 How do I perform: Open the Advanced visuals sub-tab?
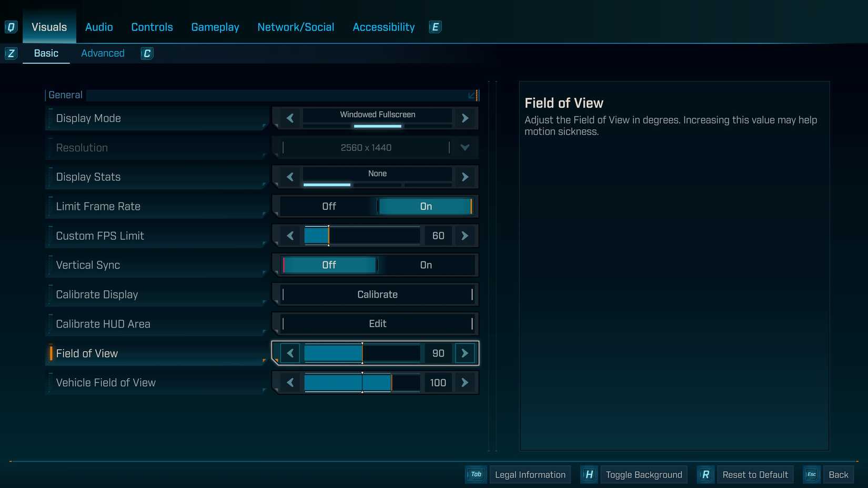click(103, 53)
